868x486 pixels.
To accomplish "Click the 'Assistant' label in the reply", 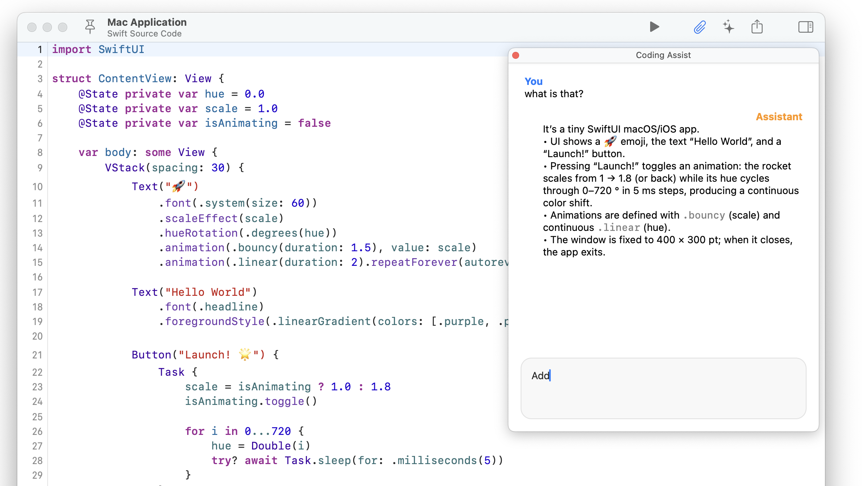I will coord(778,116).
